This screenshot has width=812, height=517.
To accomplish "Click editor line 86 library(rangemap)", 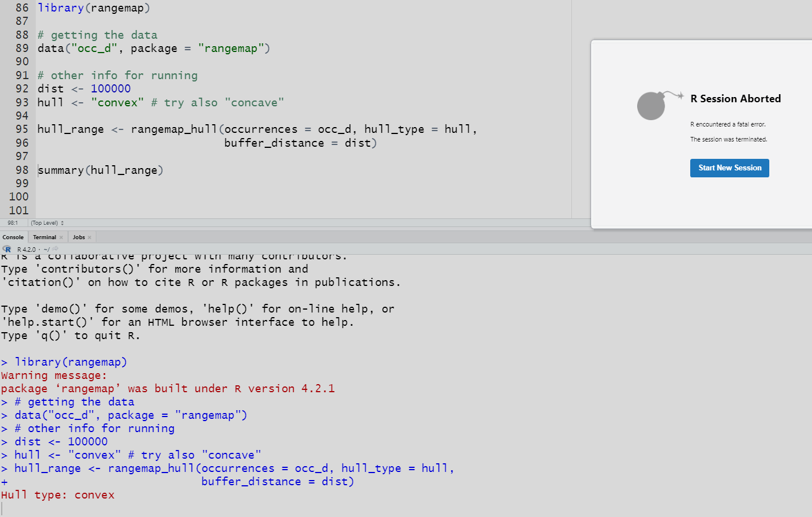I will tap(93, 8).
